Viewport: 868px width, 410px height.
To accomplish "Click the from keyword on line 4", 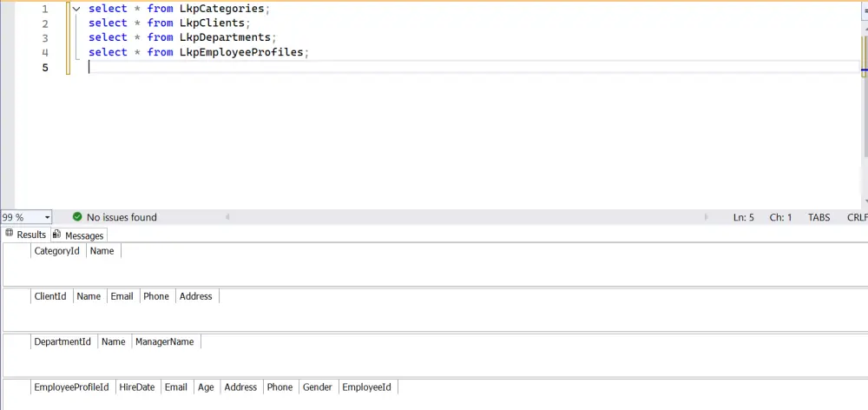I will [160, 52].
